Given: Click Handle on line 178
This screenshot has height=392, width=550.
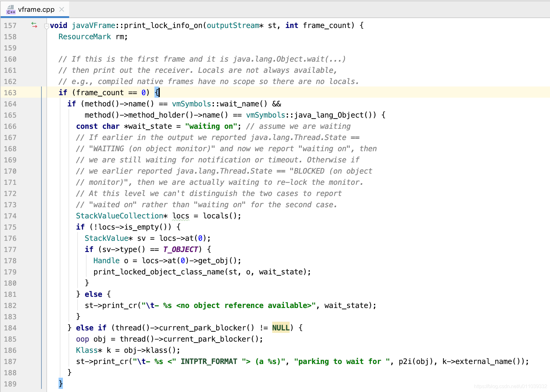Looking at the screenshot, I should 106,260.
